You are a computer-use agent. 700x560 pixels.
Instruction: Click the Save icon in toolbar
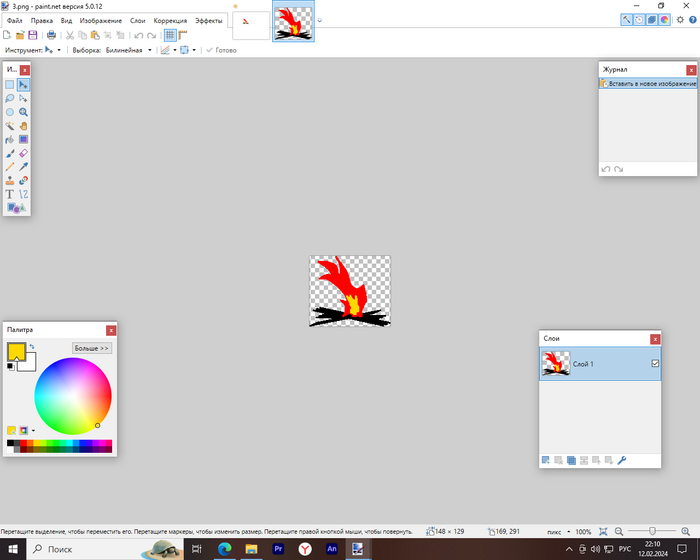(33, 35)
